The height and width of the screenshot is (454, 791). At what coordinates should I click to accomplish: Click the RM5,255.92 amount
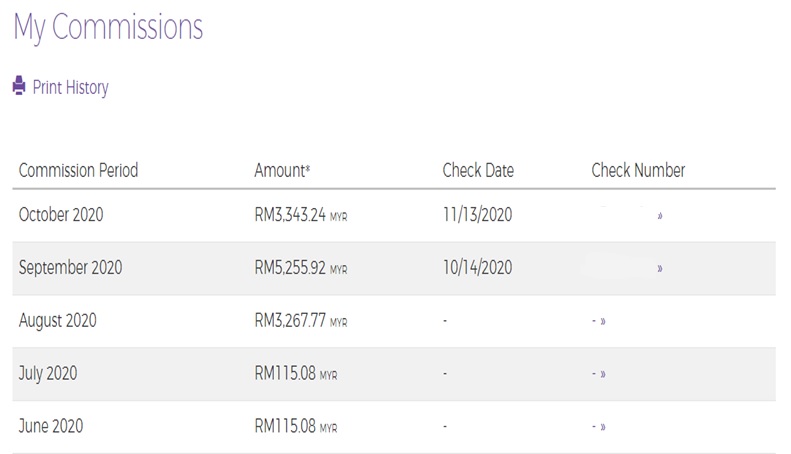290,268
